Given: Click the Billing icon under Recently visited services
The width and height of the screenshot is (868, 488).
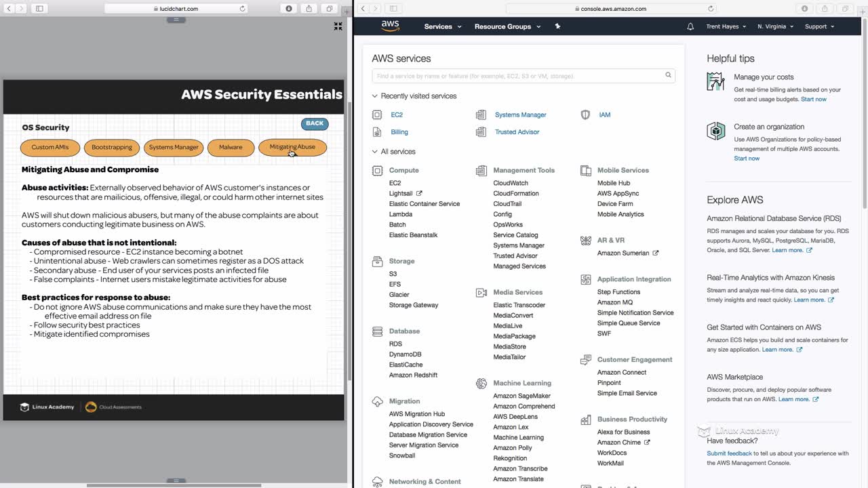Looking at the screenshot, I should [x=377, y=132].
